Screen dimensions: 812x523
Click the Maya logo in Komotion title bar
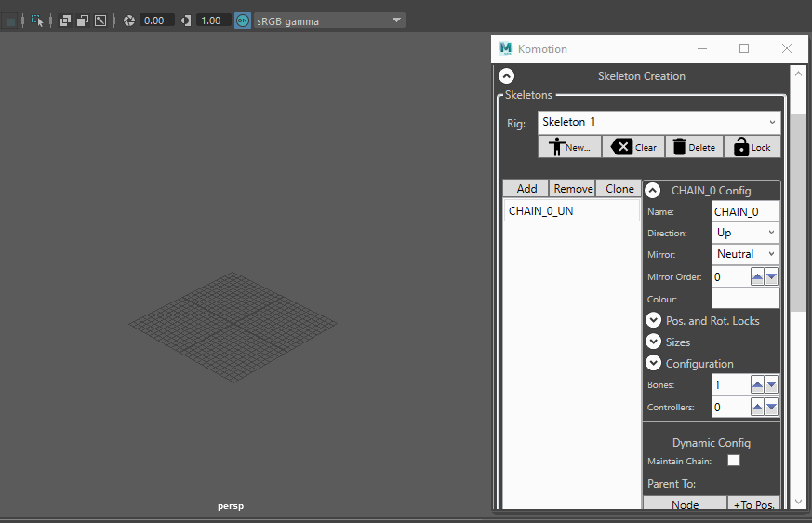pyautogui.click(x=505, y=48)
